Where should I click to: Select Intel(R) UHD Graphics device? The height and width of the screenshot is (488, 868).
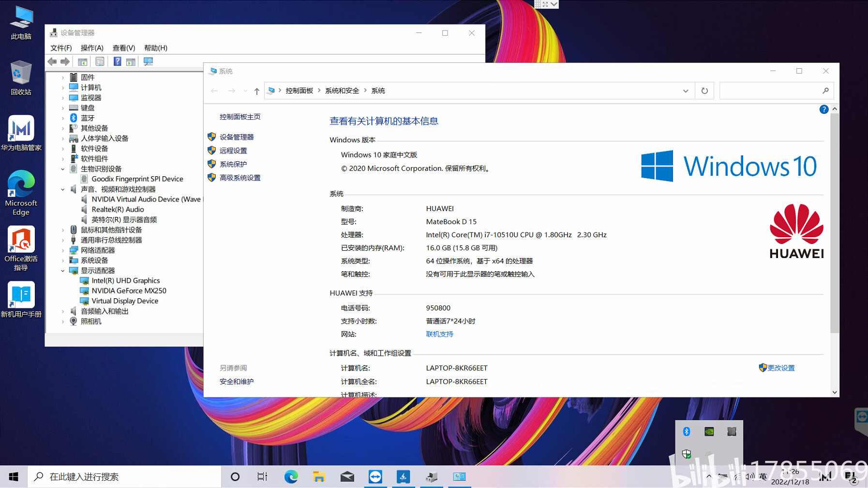[x=126, y=281]
